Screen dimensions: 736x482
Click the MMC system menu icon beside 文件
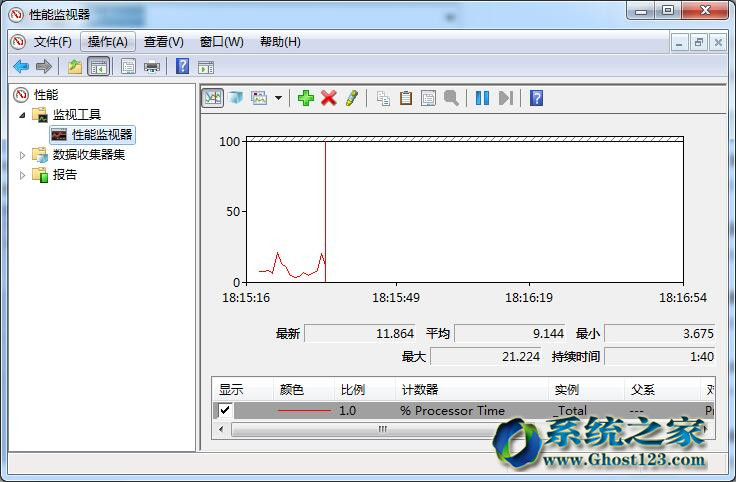18,42
